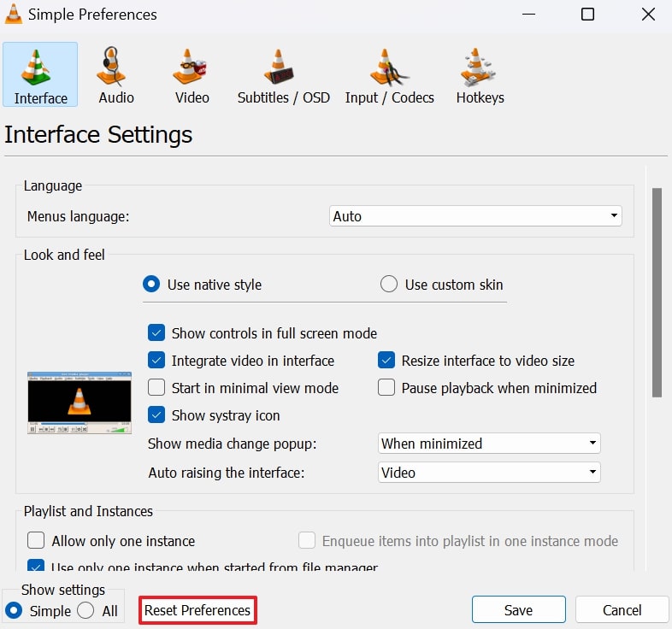Open Show media change popup dropdown
The image size is (672, 629).
[489, 443]
